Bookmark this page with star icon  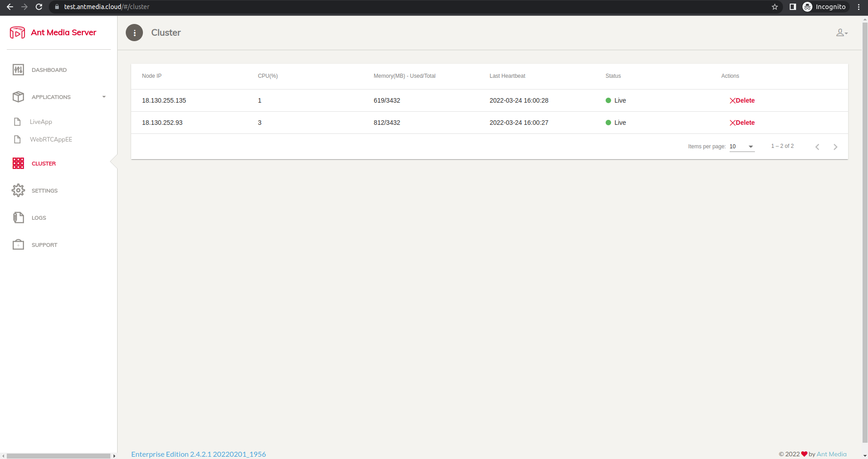coord(775,7)
